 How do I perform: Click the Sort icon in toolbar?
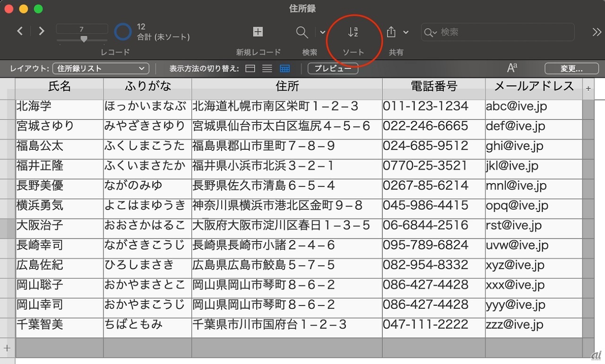click(x=353, y=32)
